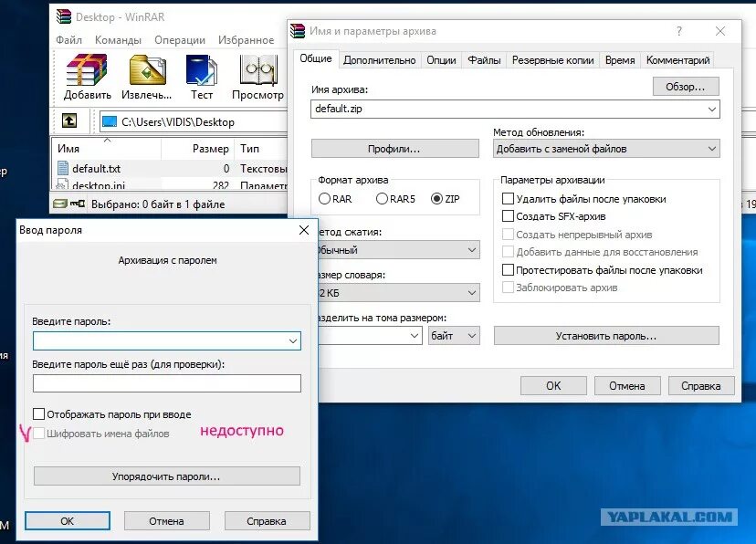Sort by the Имя column header

pos(106,149)
